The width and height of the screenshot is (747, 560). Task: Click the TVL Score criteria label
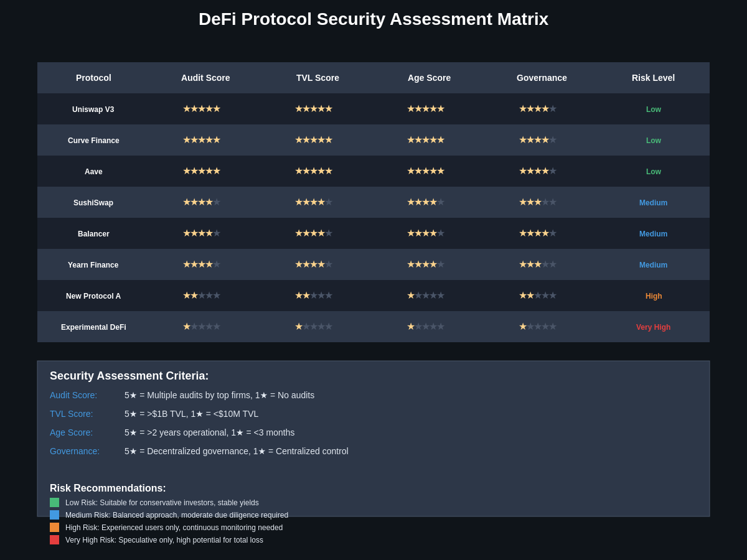point(72,414)
